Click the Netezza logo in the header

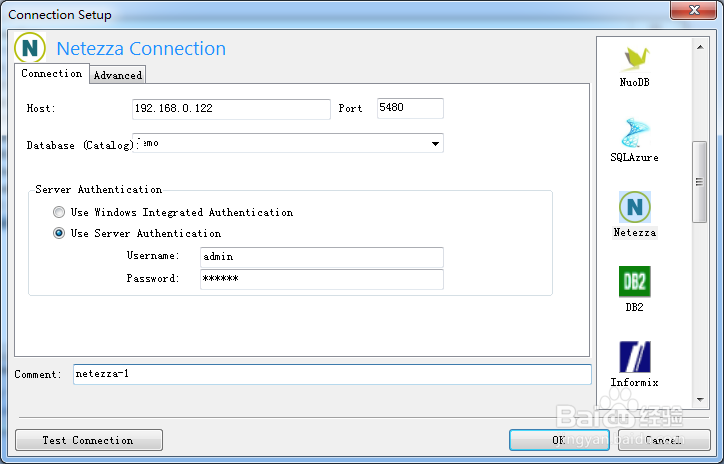pyautogui.click(x=31, y=48)
